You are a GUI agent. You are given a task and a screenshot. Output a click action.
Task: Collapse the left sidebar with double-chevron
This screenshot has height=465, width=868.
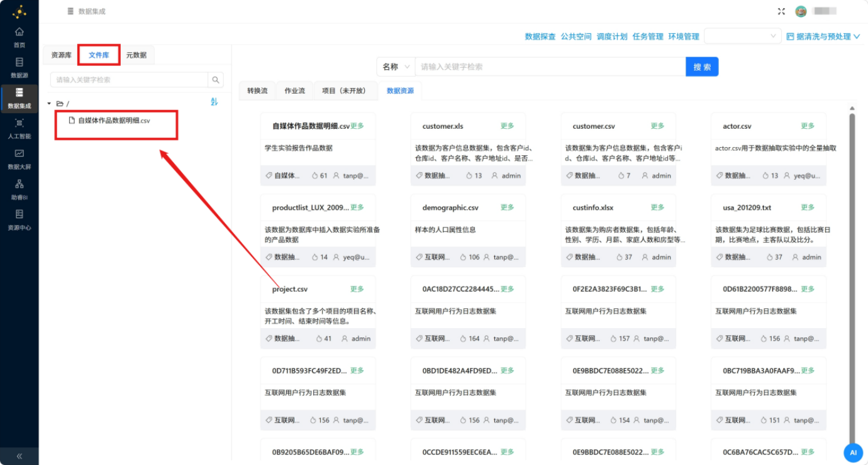pos(19,456)
